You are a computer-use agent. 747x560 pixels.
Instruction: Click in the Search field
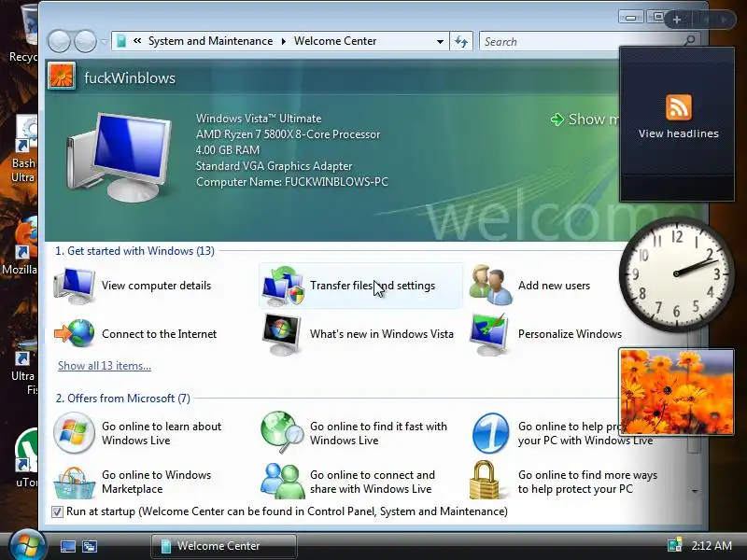[x=581, y=41]
